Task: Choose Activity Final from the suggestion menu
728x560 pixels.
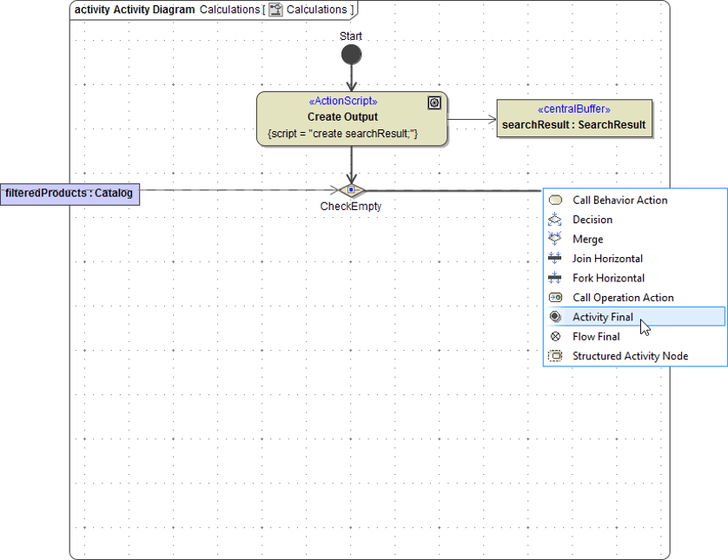Action: pos(603,317)
